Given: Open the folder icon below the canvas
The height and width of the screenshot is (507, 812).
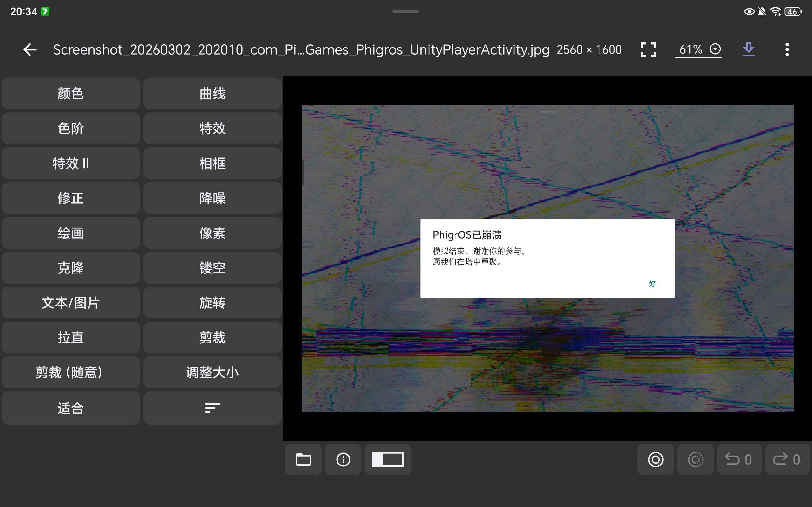Looking at the screenshot, I should [x=303, y=459].
